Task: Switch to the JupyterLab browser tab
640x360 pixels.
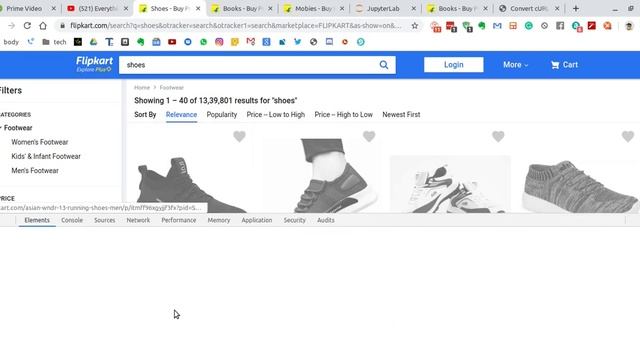Action: [384, 9]
